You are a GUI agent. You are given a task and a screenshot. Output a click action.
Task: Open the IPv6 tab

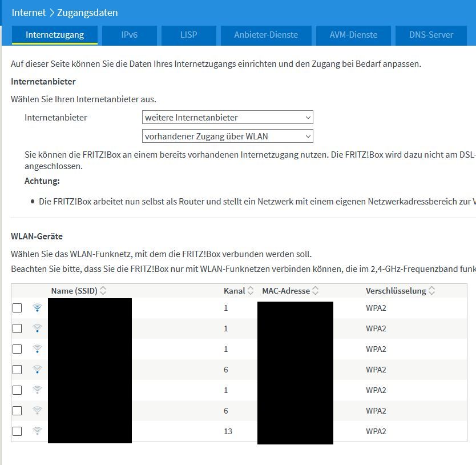130,35
